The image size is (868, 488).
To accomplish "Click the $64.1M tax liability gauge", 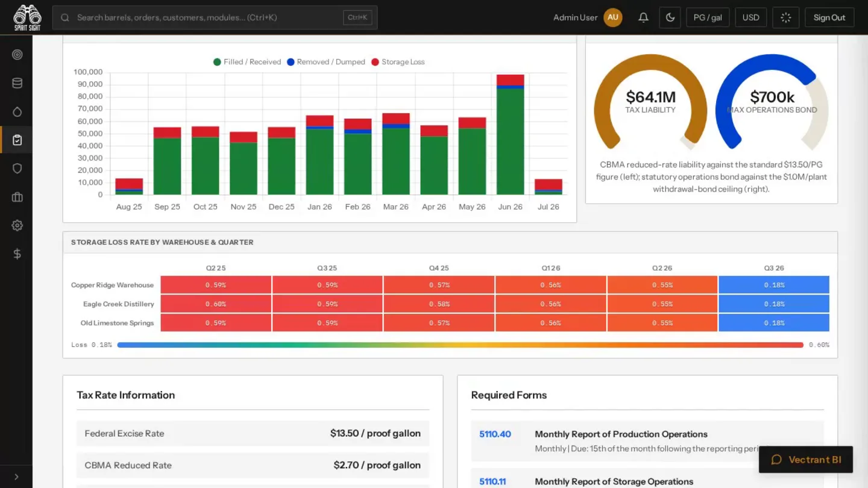I will [x=650, y=101].
